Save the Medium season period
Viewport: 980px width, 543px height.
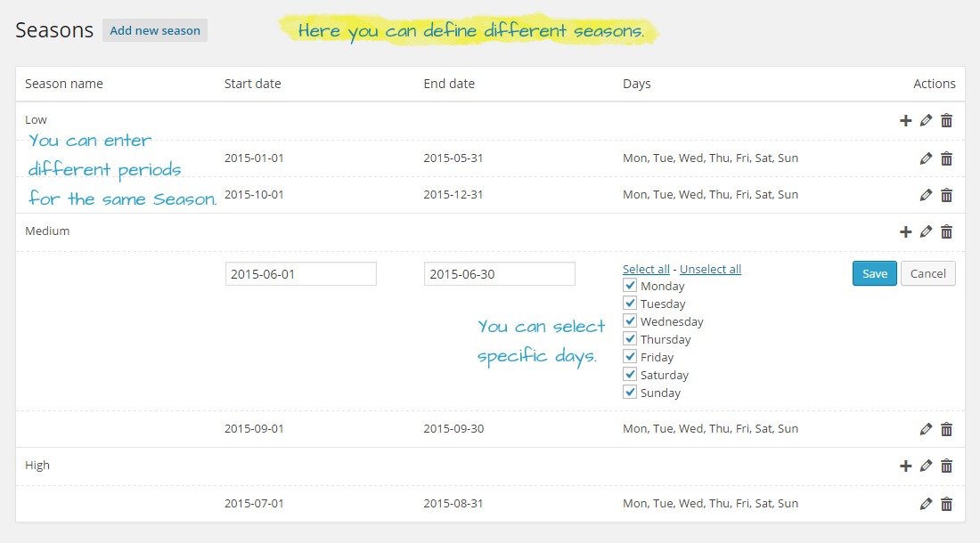[x=874, y=273]
